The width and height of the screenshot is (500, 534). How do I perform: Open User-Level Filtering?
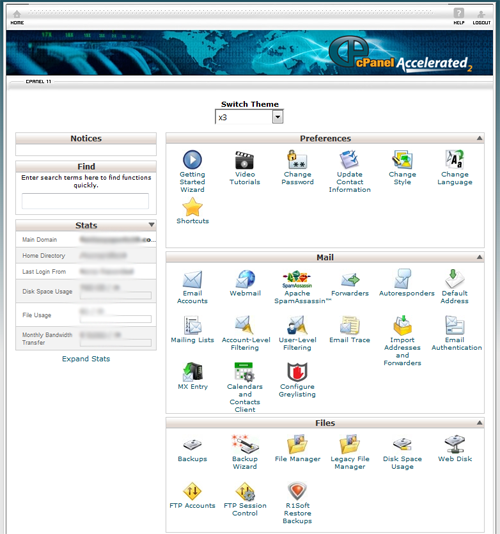point(297,333)
